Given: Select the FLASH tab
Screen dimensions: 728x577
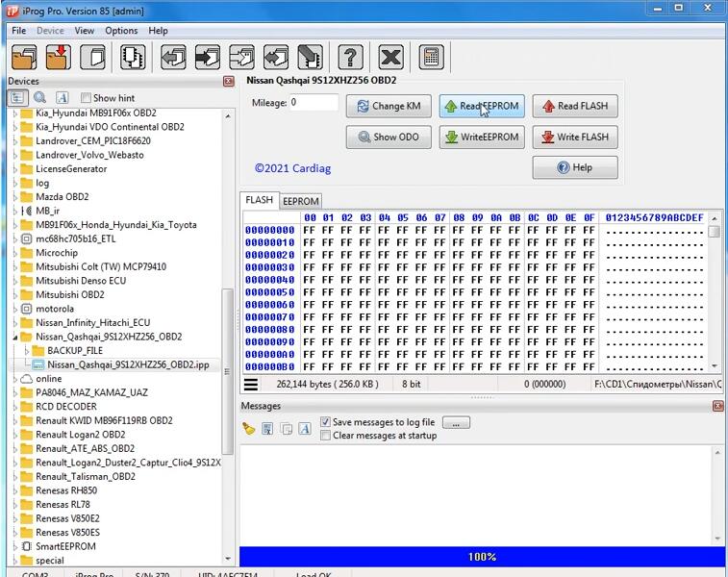Looking at the screenshot, I should (x=259, y=200).
